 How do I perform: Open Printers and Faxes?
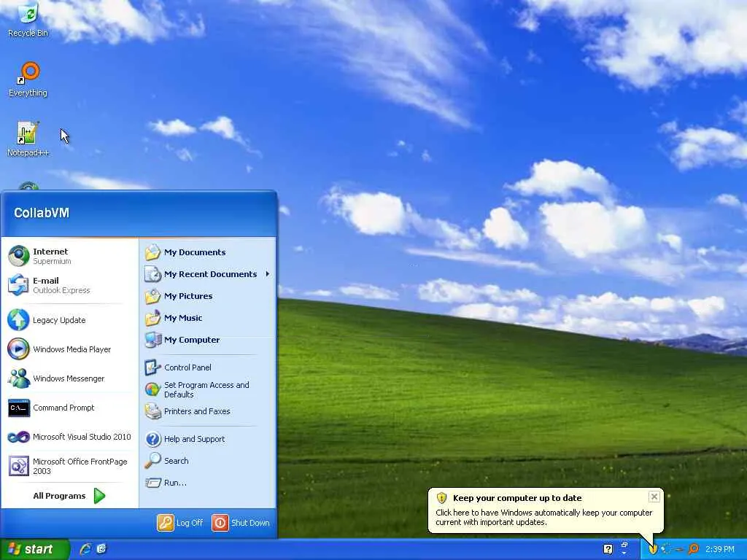tap(207, 411)
